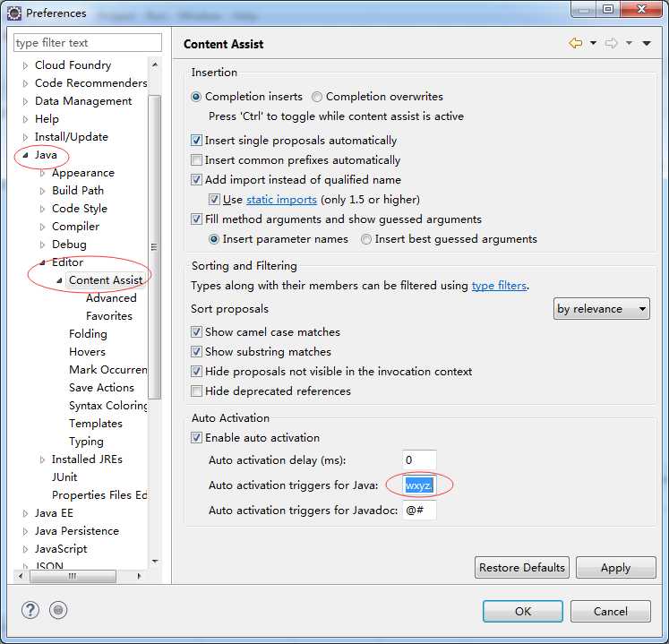This screenshot has height=644, width=669.
Task: Select Advanced under Content Assist
Action: coord(111,298)
